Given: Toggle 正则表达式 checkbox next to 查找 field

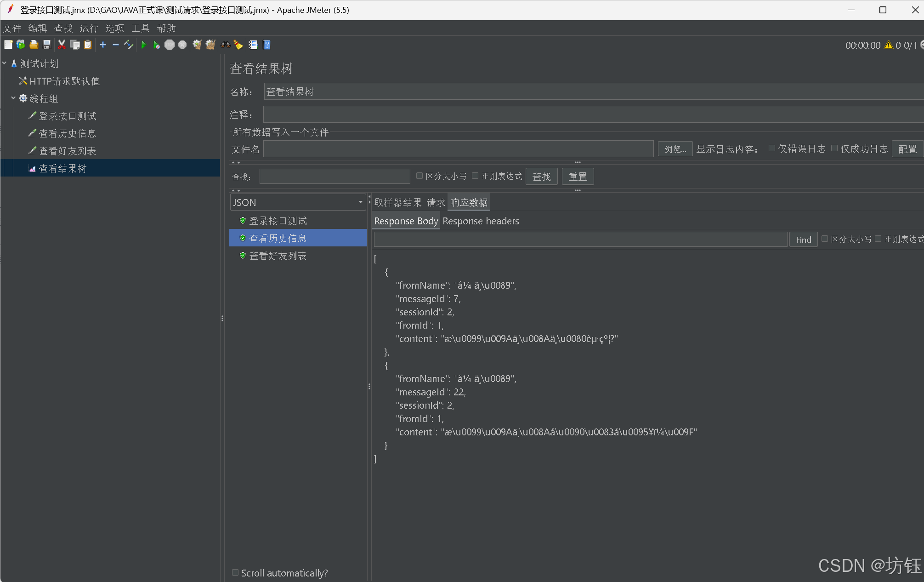Looking at the screenshot, I should pos(475,176).
